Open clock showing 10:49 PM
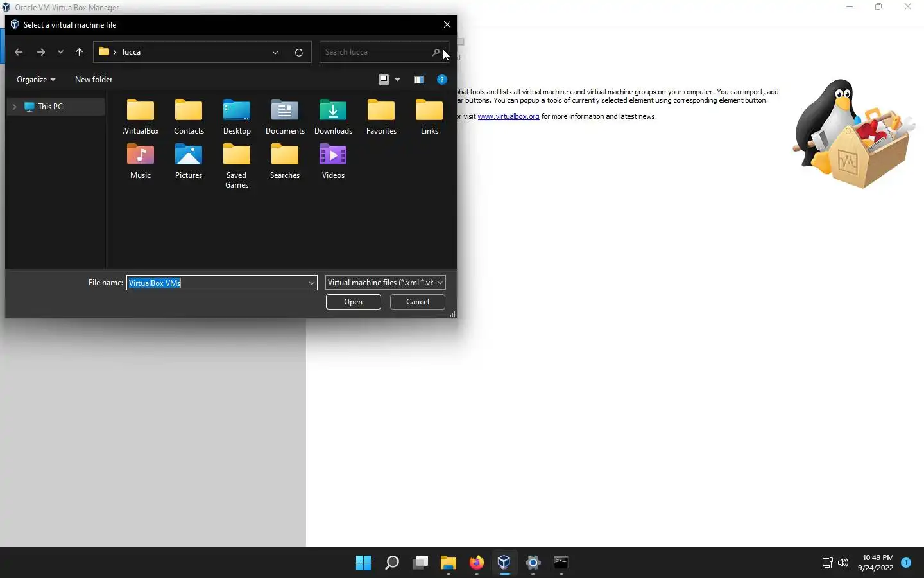The height and width of the screenshot is (578, 924). (x=876, y=563)
